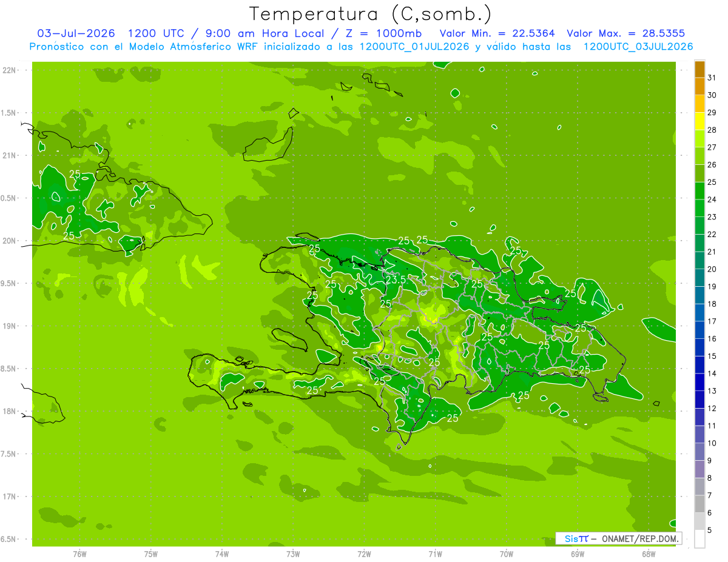
Task: Click longitude axis label "75W"
Action: [x=151, y=554]
